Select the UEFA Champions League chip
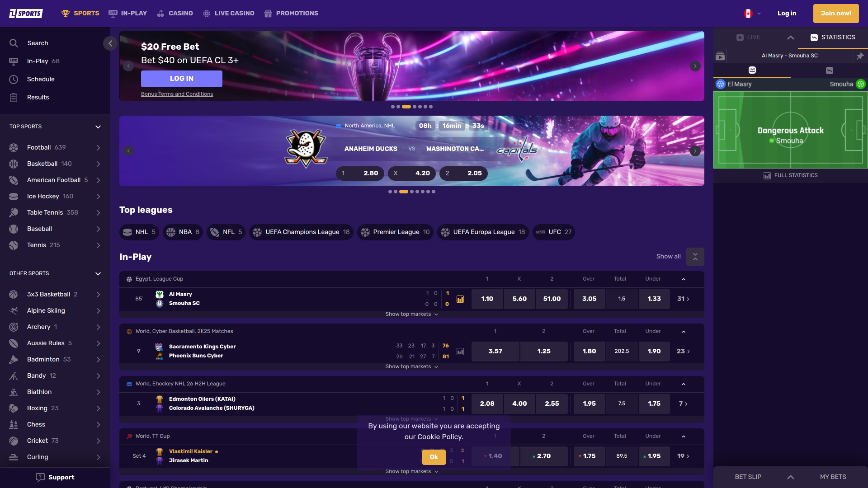868x488 pixels. tap(301, 232)
